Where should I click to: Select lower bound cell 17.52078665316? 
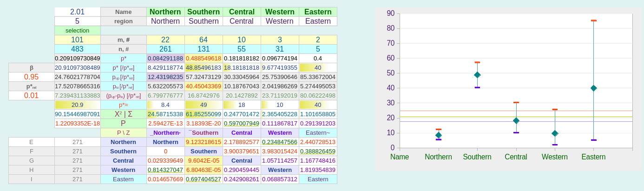point(78,86)
